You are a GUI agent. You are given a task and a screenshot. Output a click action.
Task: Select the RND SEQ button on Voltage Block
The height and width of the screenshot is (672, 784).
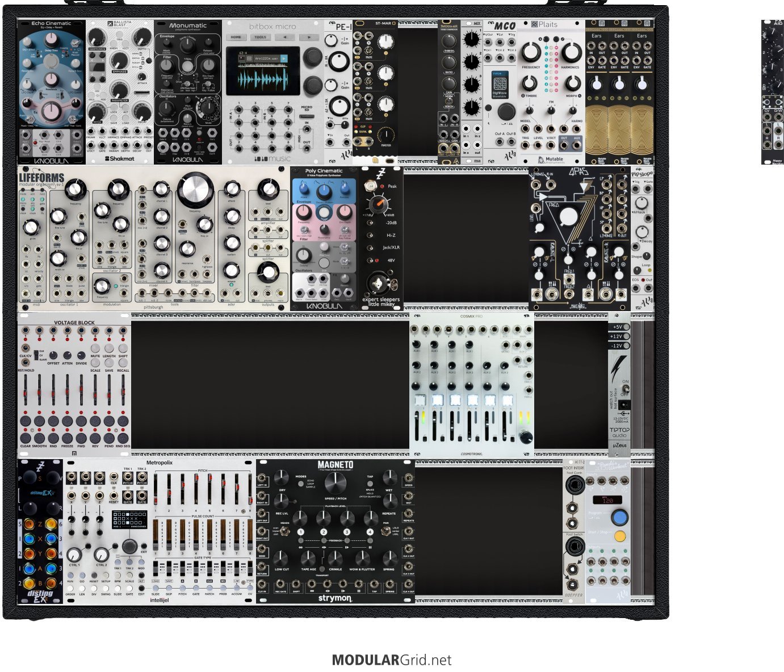(x=123, y=438)
